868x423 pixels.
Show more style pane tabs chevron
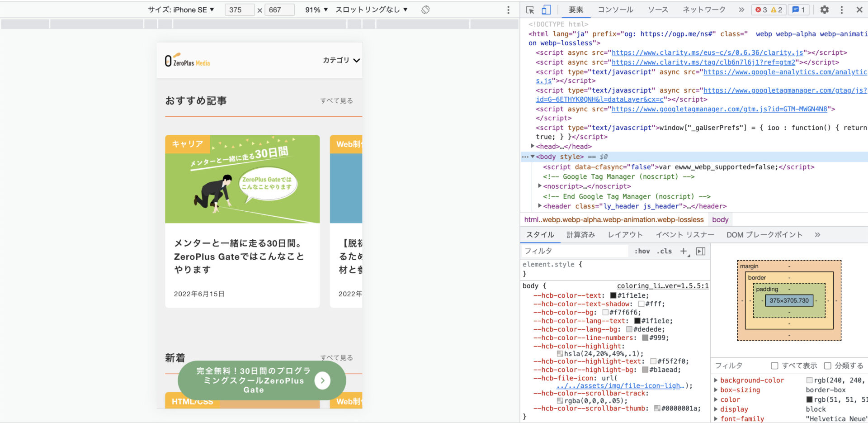817,234
